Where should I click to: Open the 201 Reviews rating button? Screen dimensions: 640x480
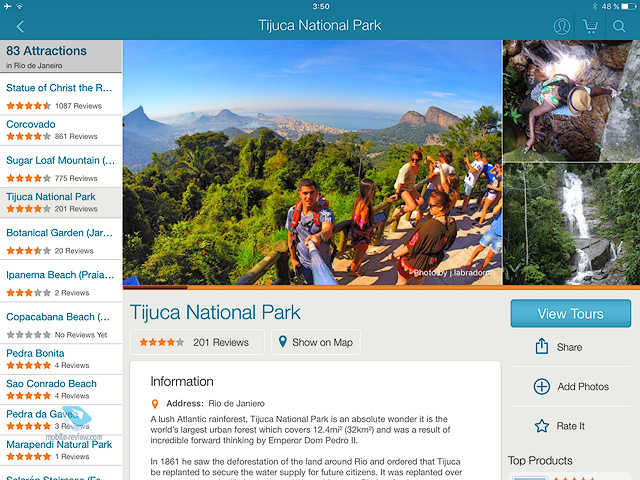pos(198,342)
